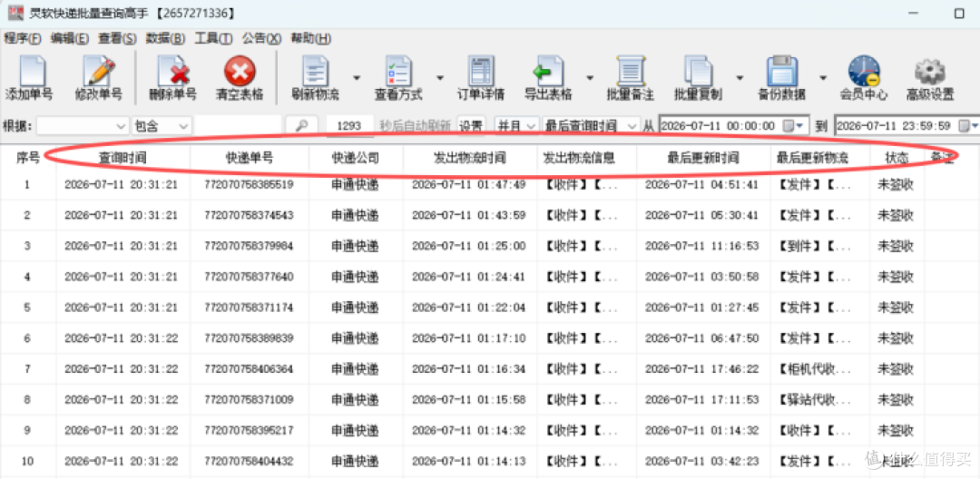Expand the 刷新物流 dropdown arrow
Viewport: 980px width, 479px height.
pos(357,78)
